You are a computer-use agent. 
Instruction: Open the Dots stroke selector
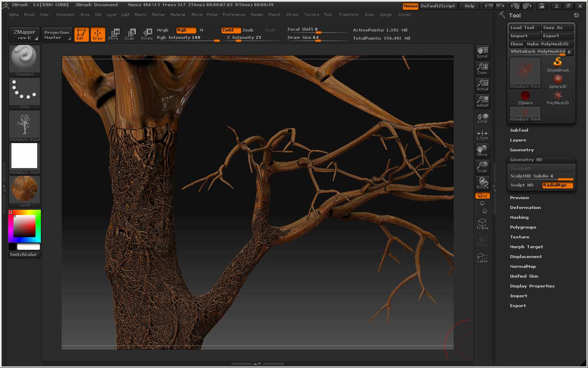[24, 93]
